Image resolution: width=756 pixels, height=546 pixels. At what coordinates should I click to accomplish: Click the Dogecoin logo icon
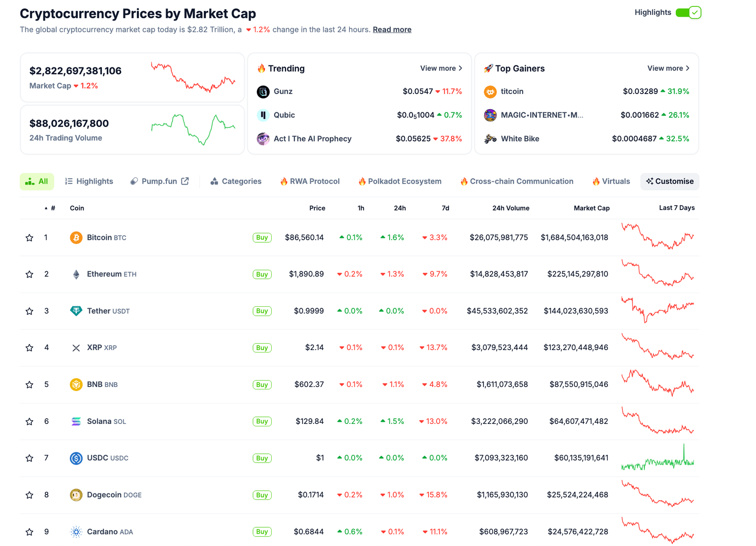click(76, 495)
